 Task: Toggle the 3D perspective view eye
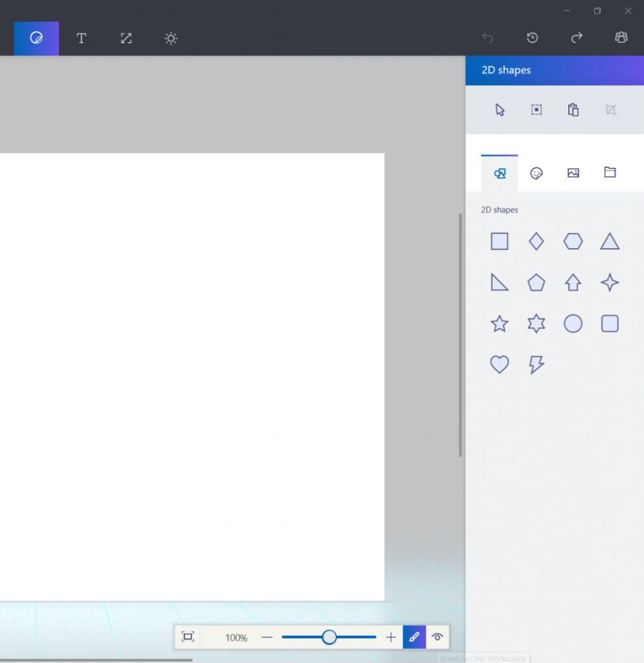(x=438, y=637)
